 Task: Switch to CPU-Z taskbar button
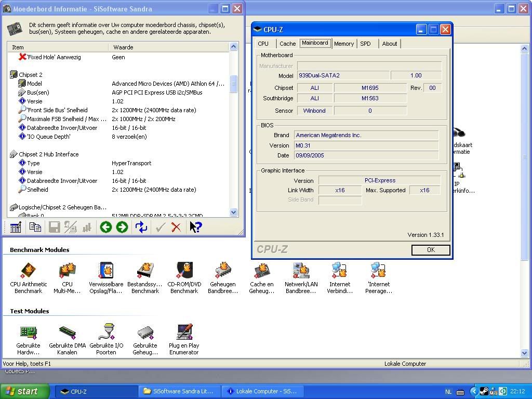click(x=96, y=391)
